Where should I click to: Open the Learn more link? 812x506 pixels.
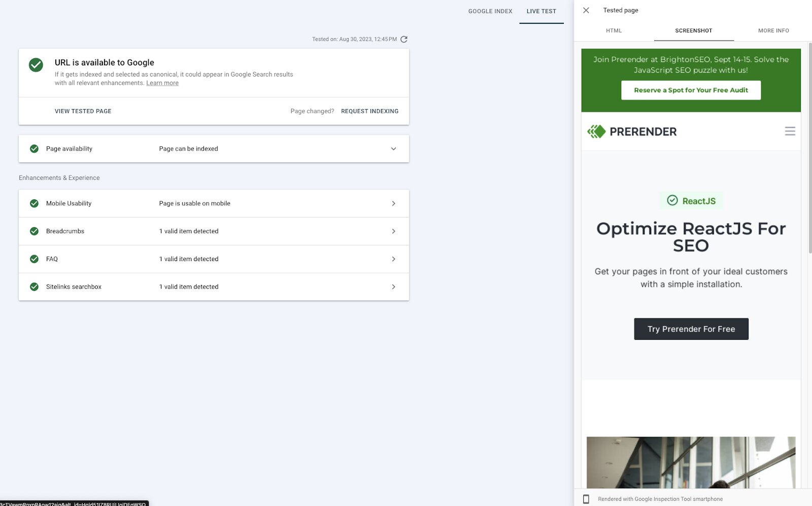click(x=162, y=83)
